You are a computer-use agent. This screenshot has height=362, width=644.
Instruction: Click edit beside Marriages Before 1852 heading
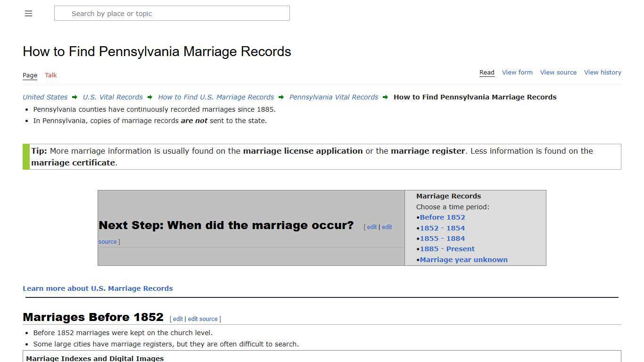coord(178,319)
